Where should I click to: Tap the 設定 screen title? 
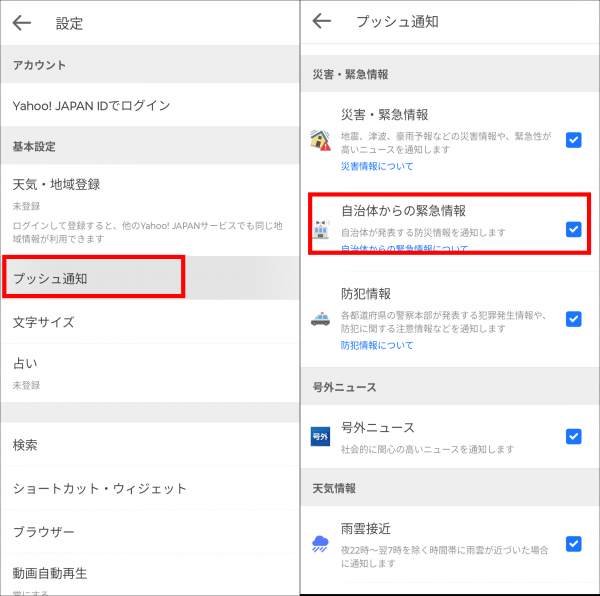[69, 23]
